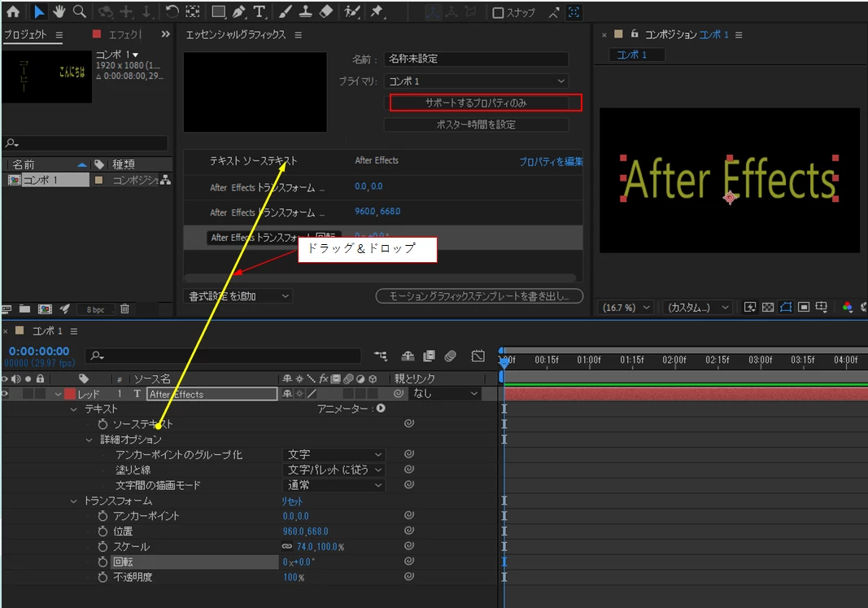Switch to the プロジェクト panel tab

point(25,34)
